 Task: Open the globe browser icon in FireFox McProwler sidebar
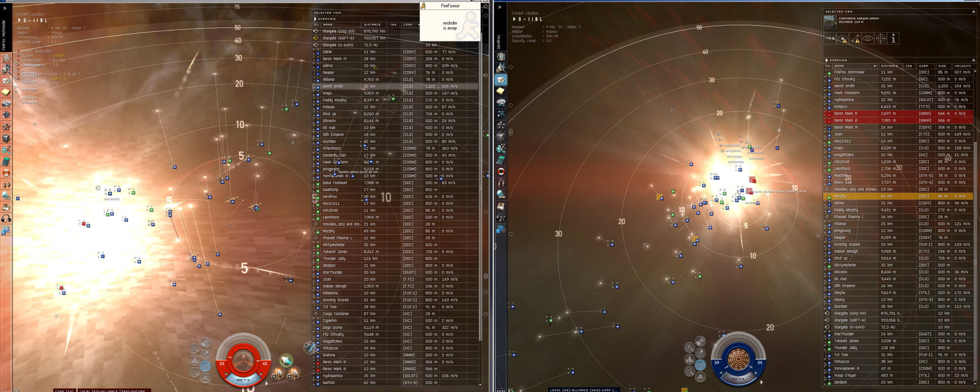click(x=6, y=196)
